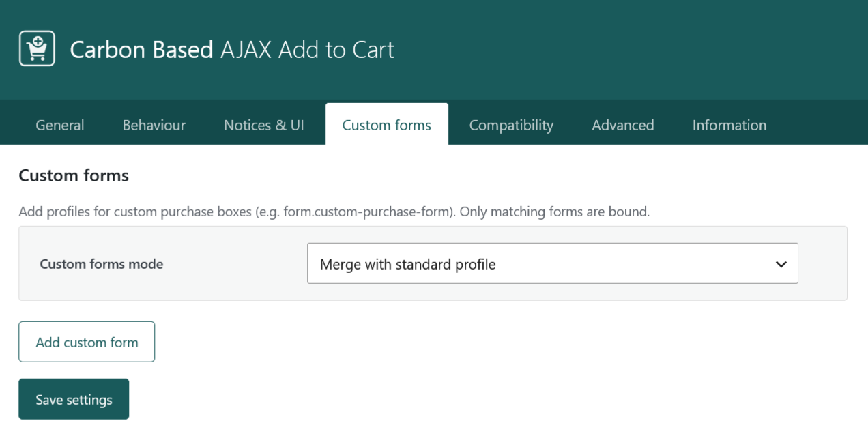Click Merge with standard profile text
The image size is (868, 436).
(x=407, y=264)
